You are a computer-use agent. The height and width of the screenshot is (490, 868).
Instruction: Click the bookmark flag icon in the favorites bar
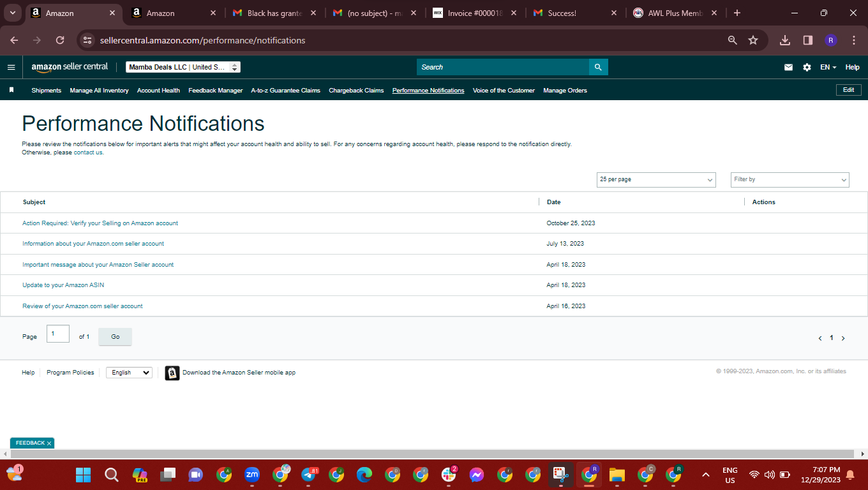tap(11, 90)
